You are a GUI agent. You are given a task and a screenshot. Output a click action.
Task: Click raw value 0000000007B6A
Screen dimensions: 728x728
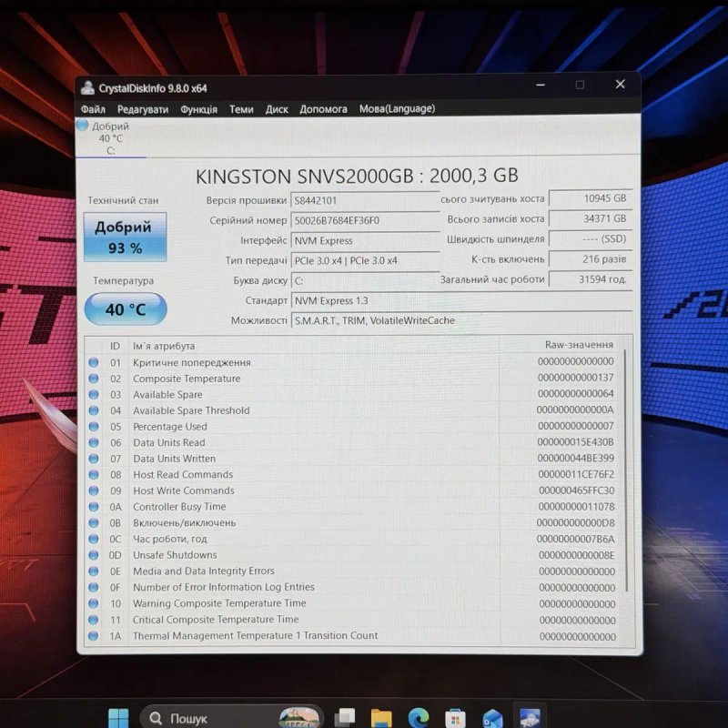click(x=576, y=539)
